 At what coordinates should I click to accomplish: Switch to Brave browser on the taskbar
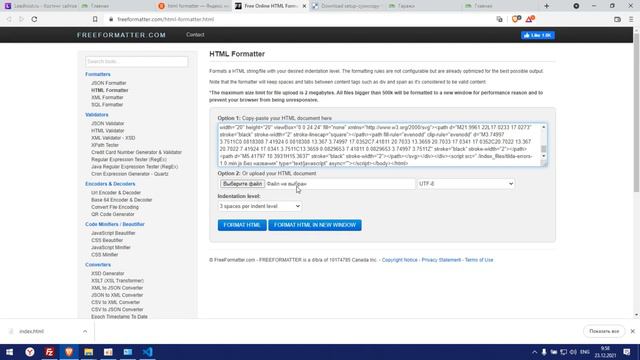[x=69, y=352]
